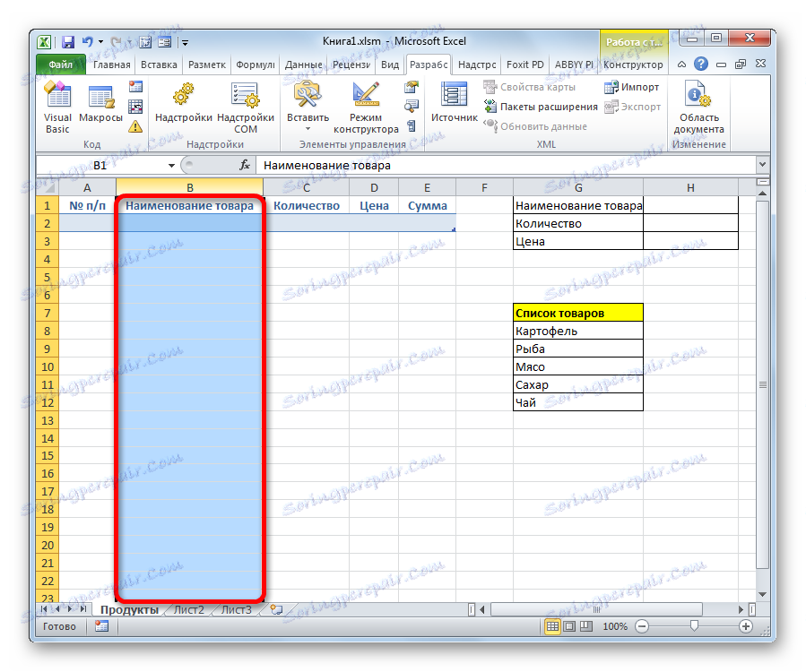Expand the formula bar

point(762,165)
